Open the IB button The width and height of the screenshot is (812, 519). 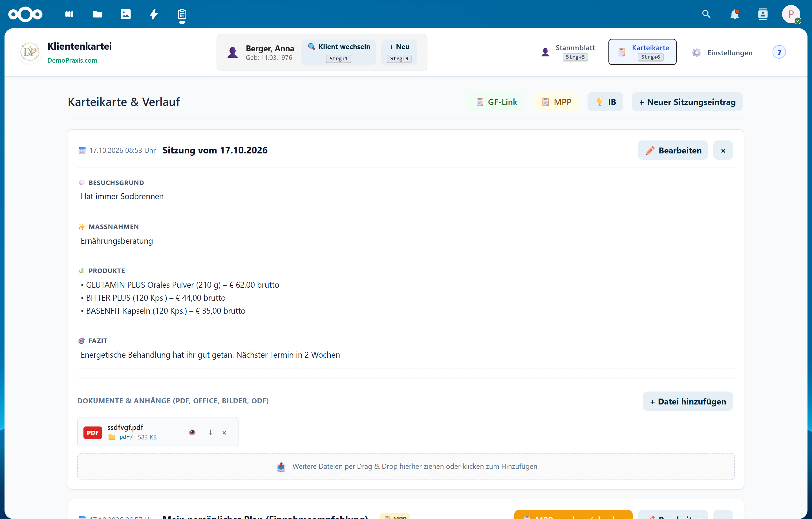605,102
